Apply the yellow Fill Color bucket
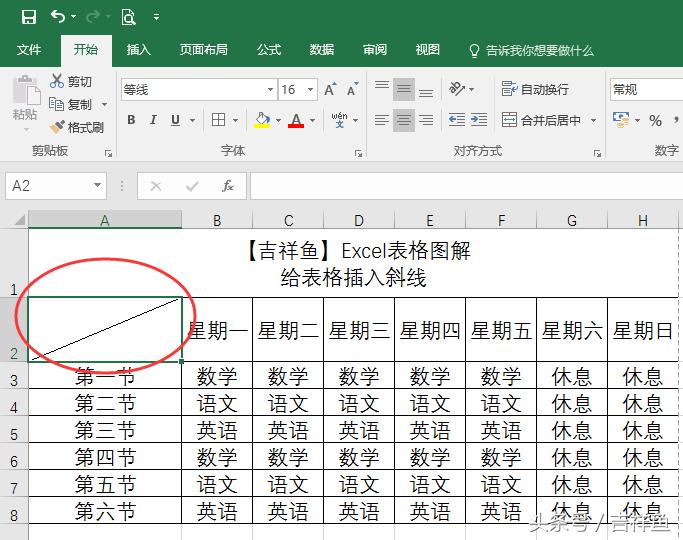The width and height of the screenshot is (683, 540). (x=262, y=120)
